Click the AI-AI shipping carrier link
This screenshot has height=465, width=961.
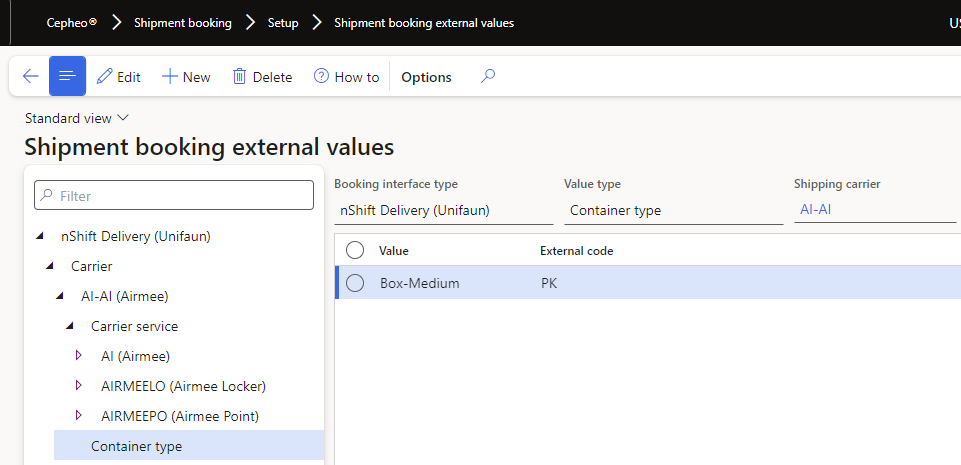(x=817, y=210)
